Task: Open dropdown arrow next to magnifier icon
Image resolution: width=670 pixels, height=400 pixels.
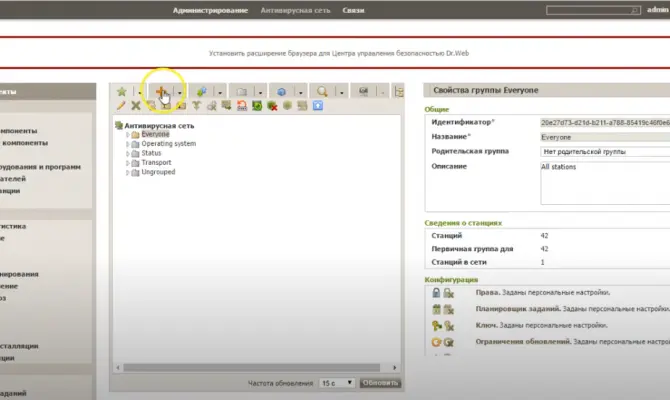Action: [341, 92]
